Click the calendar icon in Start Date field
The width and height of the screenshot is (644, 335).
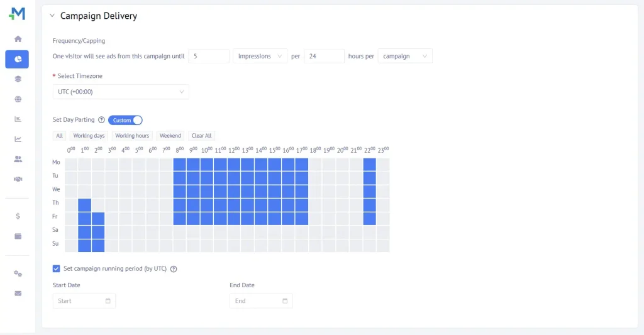108,301
